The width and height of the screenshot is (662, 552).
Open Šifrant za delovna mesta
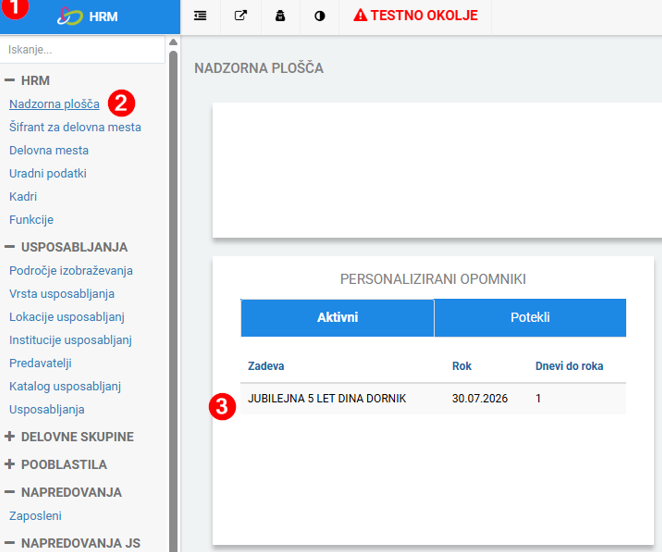tap(75, 127)
